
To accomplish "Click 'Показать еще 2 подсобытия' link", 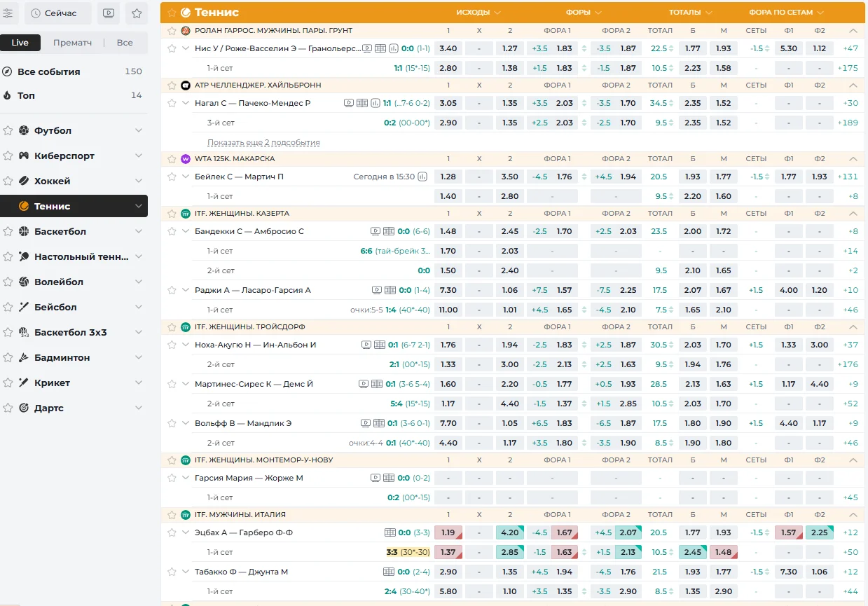I will click(263, 142).
